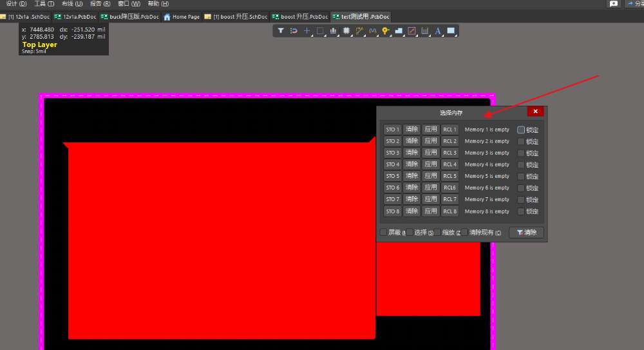Image resolution: width=644 pixels, height=350 pixels.
Task: Click the 'Memory 8 is empty' label
Action: pos(487,211)
